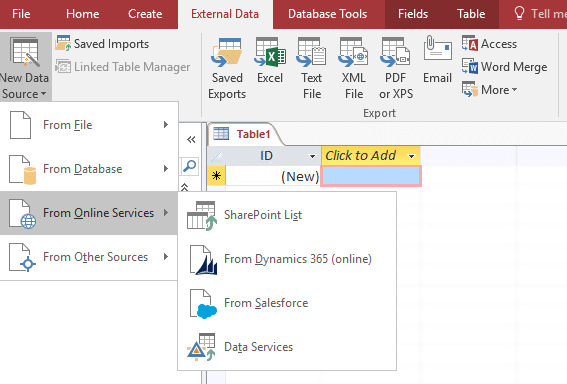The height and width of the screenshot is (384, 567).
Task: Export to Text File
Action: pyautogui.click(x=312, y=68)
